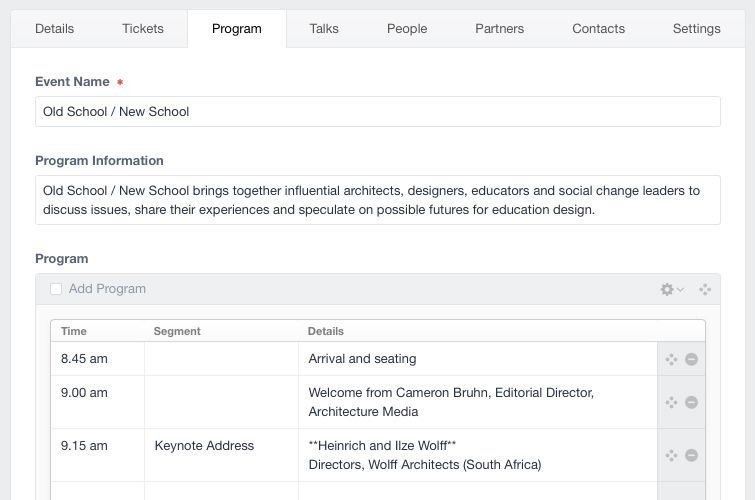Click the move handle in Program block header
The image size is (755, 500).
tap(705, 289)
